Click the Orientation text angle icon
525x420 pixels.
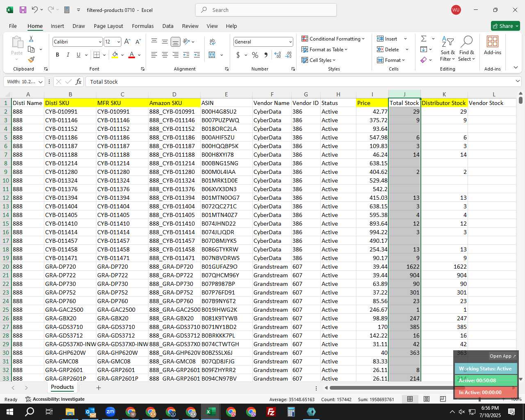coord(187,42)
